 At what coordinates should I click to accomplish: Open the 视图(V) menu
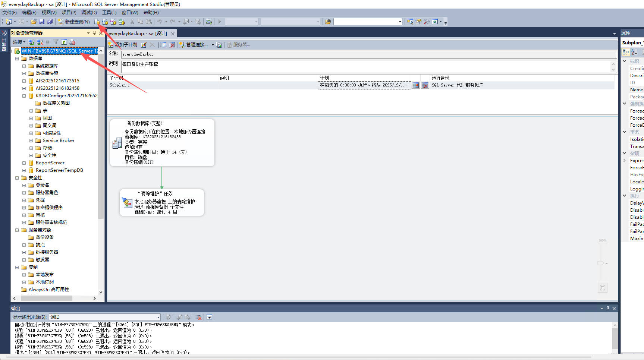pyautogui.click(x=49, y=13)
